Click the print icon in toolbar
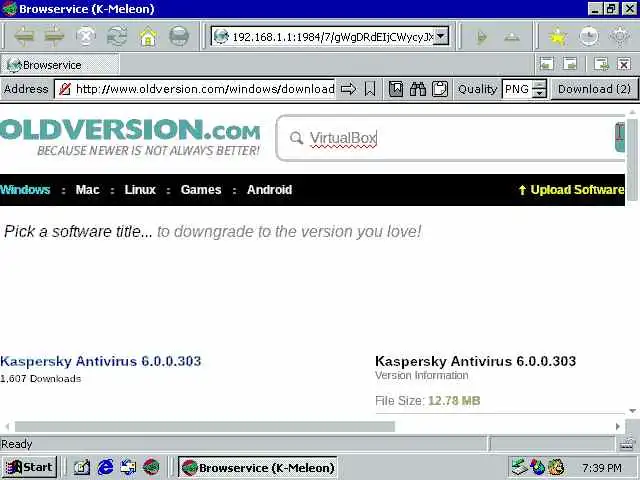 click(179, 37)
